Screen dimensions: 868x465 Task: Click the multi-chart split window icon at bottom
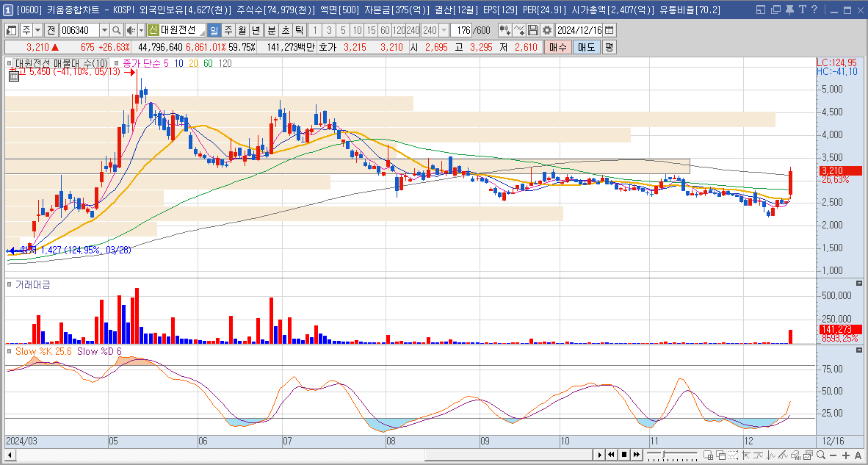[709, 455]
